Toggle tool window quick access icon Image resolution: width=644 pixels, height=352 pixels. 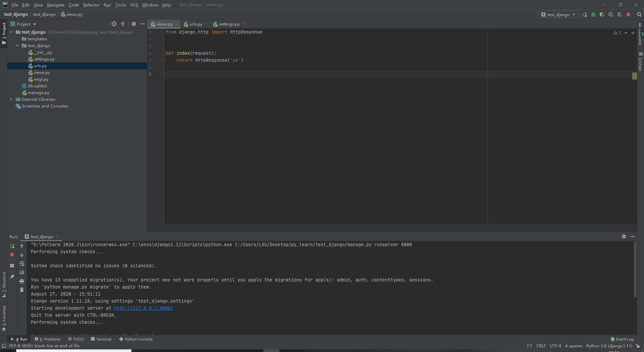[4, 346]
